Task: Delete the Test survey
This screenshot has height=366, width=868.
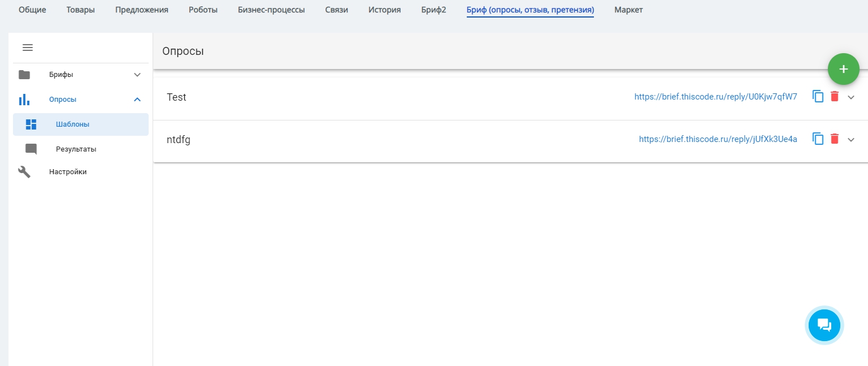Action: pos(835,97)
